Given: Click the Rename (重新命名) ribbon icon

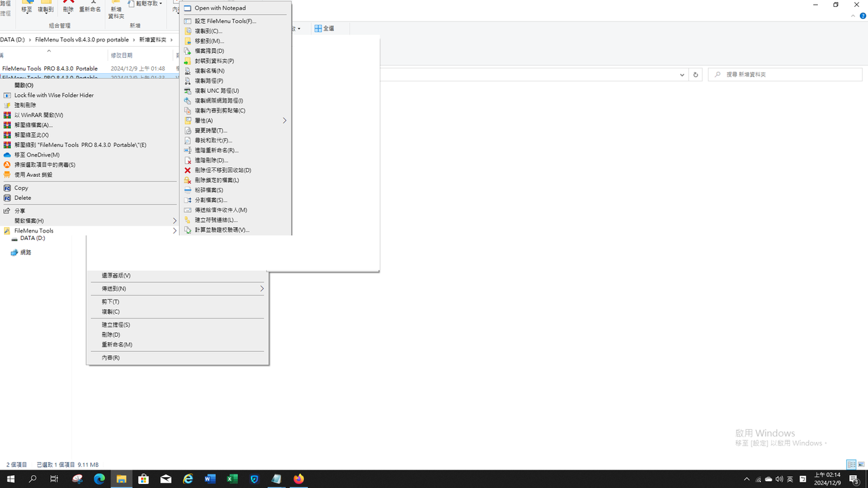Looking at the screenshot, I should click(90, 7).
